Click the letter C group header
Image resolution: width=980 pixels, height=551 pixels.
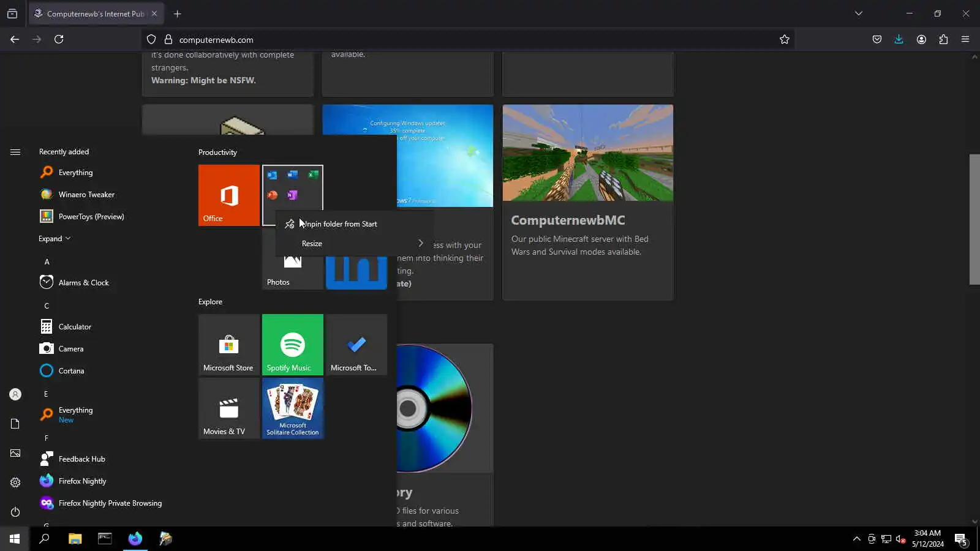[x=47, y=306]
